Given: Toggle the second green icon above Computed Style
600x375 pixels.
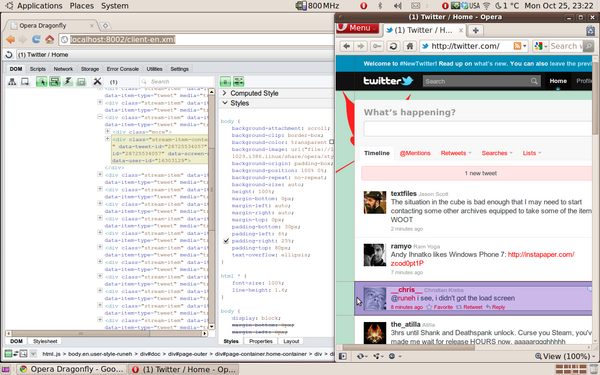Looking at the screenshot, I should point(238,82).
